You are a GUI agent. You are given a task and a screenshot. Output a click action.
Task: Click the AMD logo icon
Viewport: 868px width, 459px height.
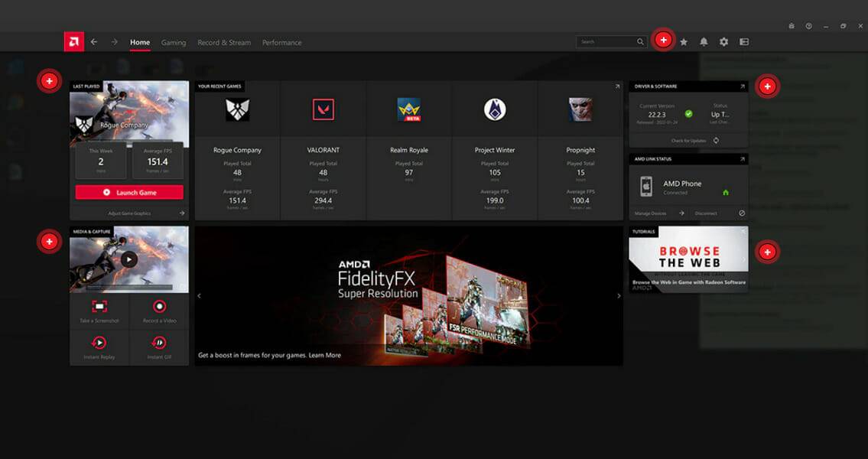(73, 42)
